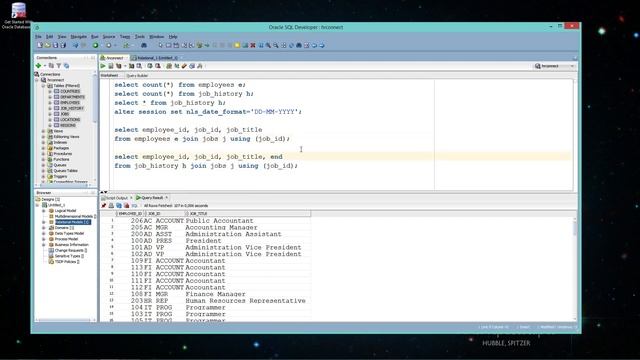
Task: Click the red X Delete icon in main toolbar
Action: click(253, 45)
